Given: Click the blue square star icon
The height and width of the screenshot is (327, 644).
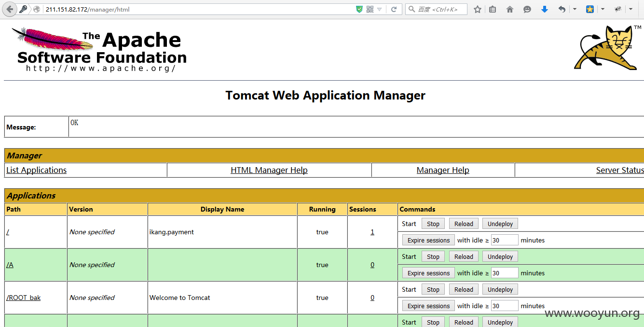Looking at the screenshot, I should [x=589, y=9].
